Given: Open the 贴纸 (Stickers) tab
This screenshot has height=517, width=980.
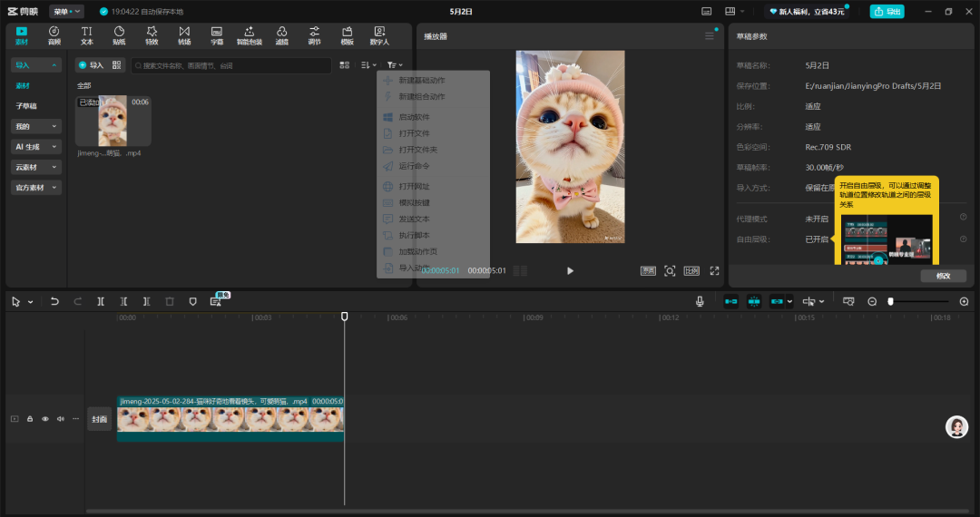Looking at the screenshot, I should tap(120, 35).
